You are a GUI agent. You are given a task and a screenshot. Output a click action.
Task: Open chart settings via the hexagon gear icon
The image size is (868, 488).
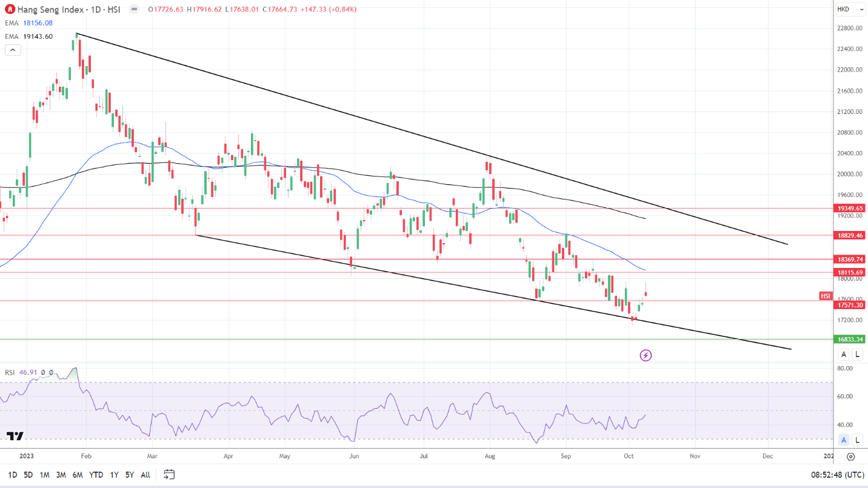(851, 456)
